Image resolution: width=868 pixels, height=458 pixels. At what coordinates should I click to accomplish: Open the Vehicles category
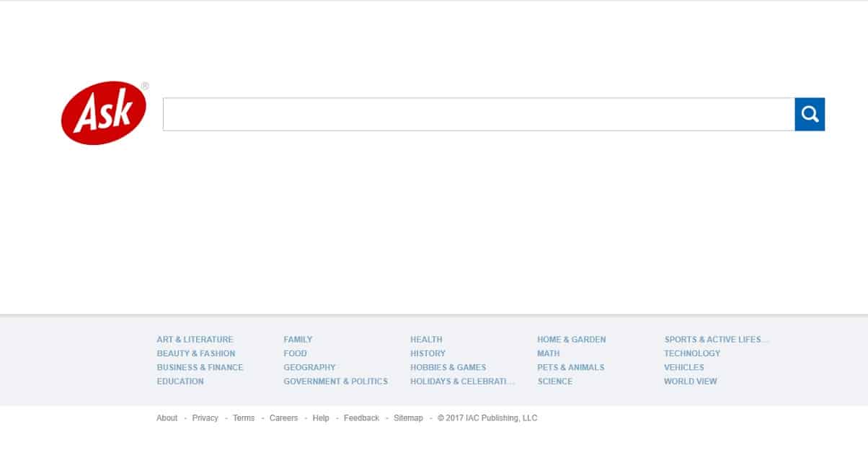click(x=684, y=367)
